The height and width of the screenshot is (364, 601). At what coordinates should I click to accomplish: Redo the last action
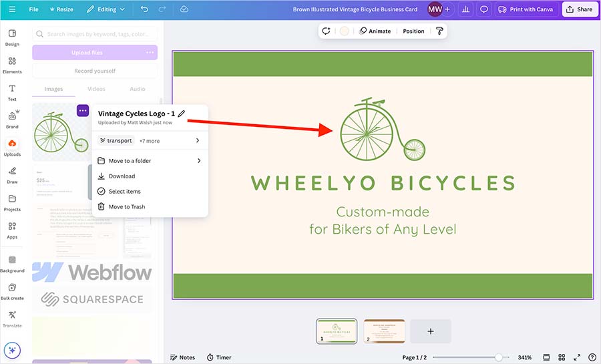[162, 9]
